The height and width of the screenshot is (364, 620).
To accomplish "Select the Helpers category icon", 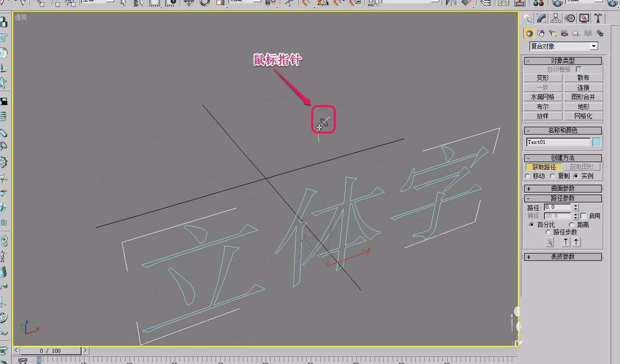I will click(x=576, y=33).
